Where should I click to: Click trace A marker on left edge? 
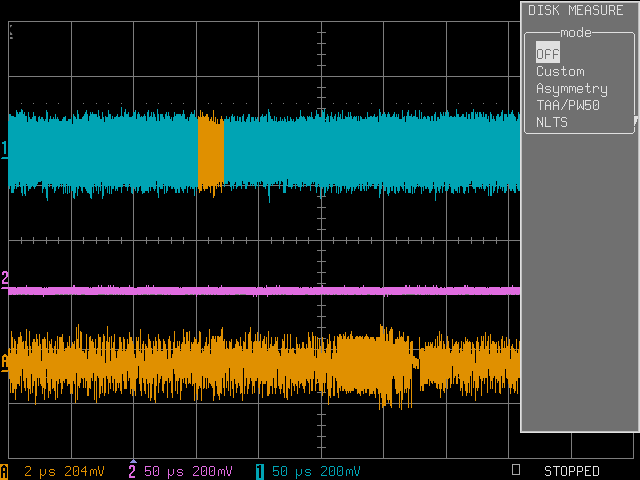[x=4, y=362]
